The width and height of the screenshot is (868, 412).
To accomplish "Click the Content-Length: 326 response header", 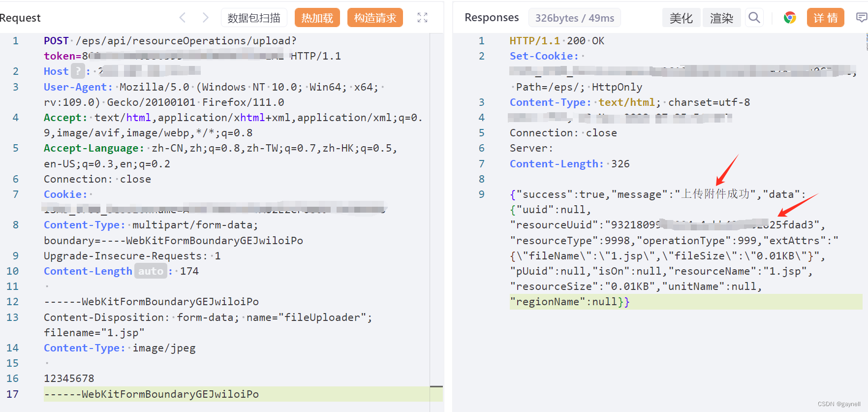I will (569, 164).
